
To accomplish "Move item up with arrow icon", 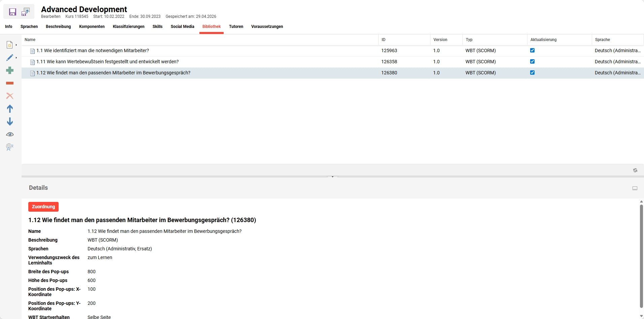I will 10,109.
